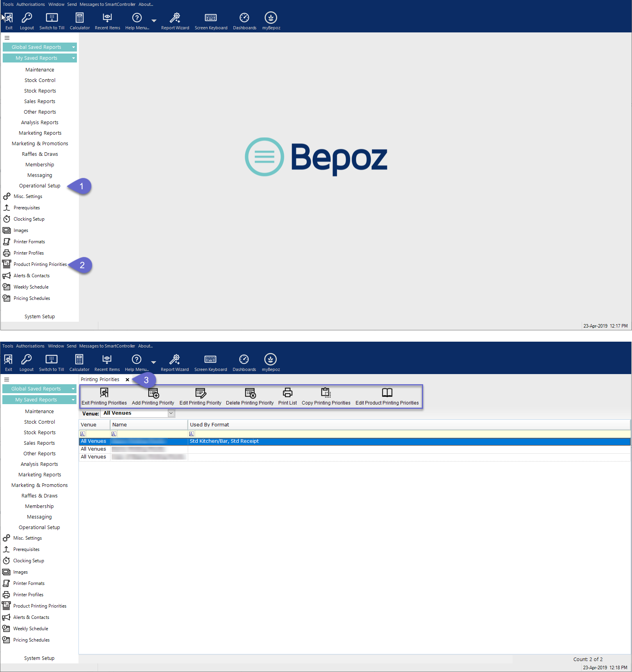Viewport: 632px width, 672px height.
Task: Open Clocking Setup in bottom sidebar
Action: [x=29, y=561]
